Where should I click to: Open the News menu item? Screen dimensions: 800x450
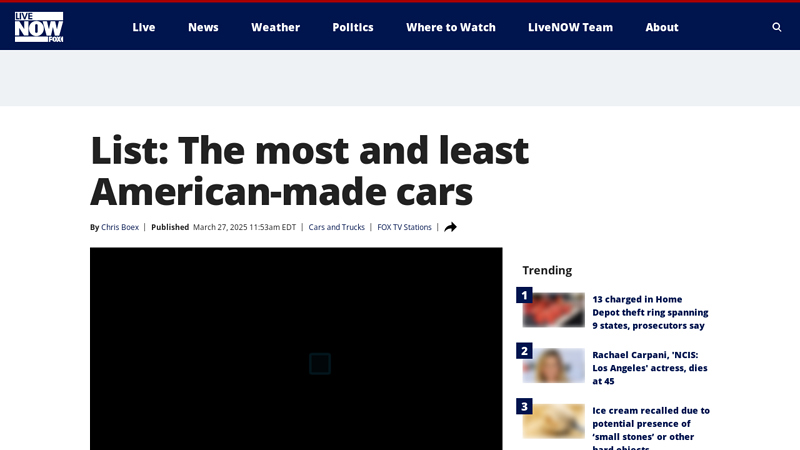(203, 27)
